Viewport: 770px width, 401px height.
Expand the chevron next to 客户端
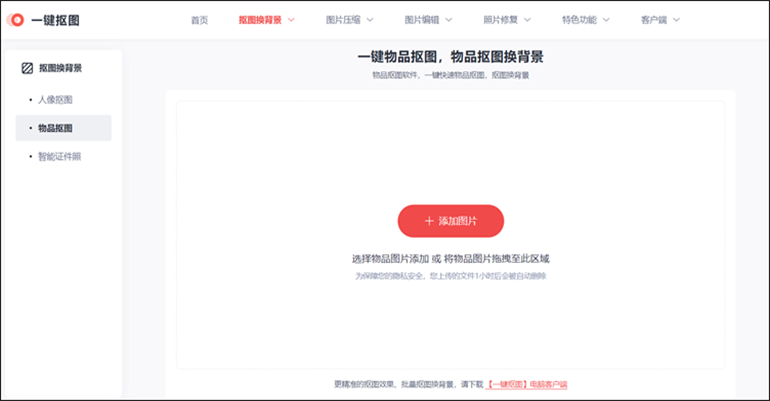[x=676, y=20]
